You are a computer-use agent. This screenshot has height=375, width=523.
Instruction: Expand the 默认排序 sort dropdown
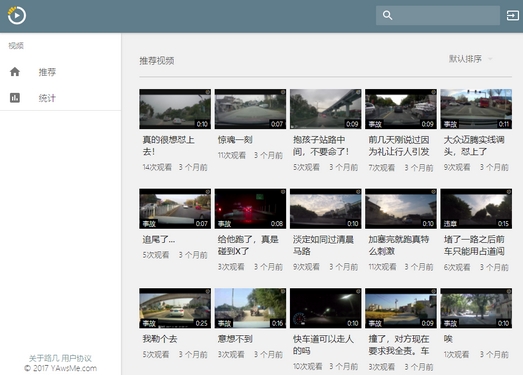[470, 59]
